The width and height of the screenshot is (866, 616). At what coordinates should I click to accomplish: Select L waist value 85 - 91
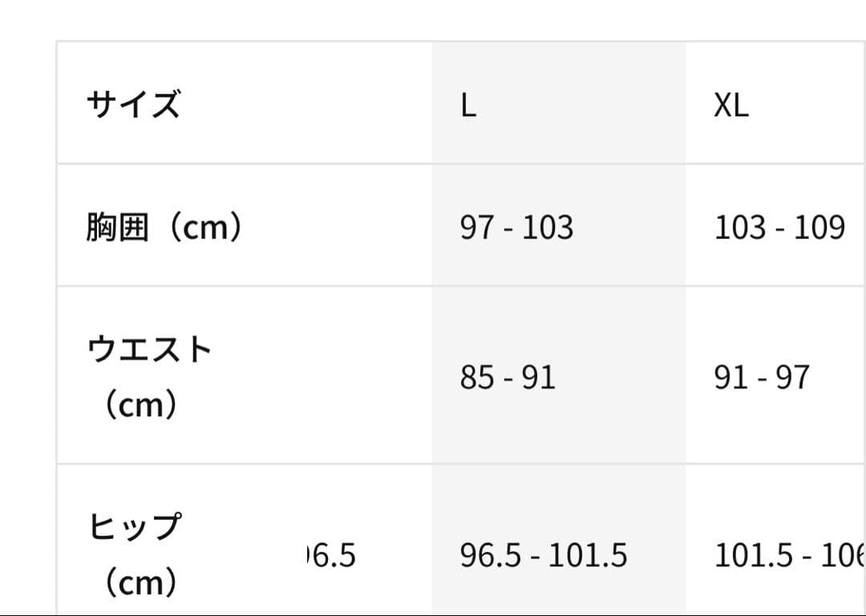(x=508, y=377)
